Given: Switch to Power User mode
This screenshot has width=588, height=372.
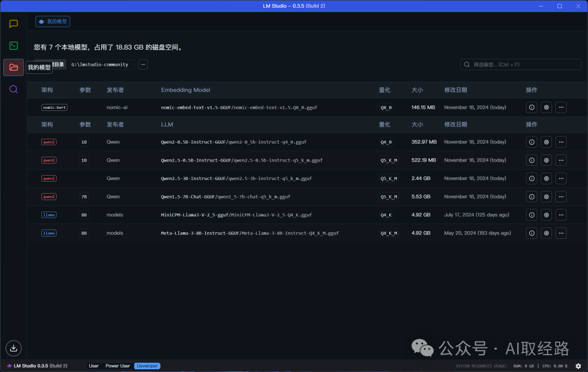Looking at the screenshot, I should (118, 366).
